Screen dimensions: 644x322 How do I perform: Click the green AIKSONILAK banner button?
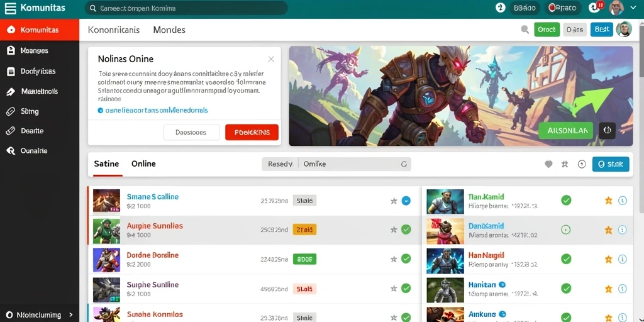(x=565, y=131)
